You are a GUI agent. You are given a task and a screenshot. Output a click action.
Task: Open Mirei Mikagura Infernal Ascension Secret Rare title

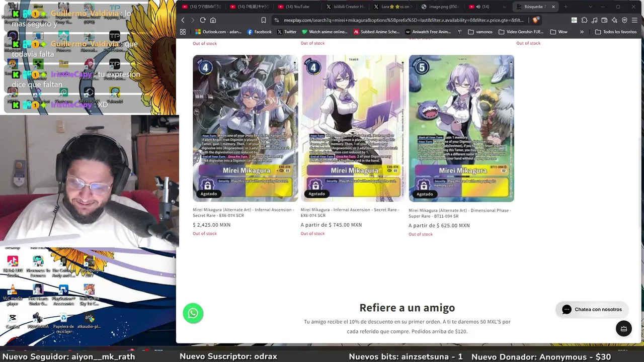coord(350,213)
